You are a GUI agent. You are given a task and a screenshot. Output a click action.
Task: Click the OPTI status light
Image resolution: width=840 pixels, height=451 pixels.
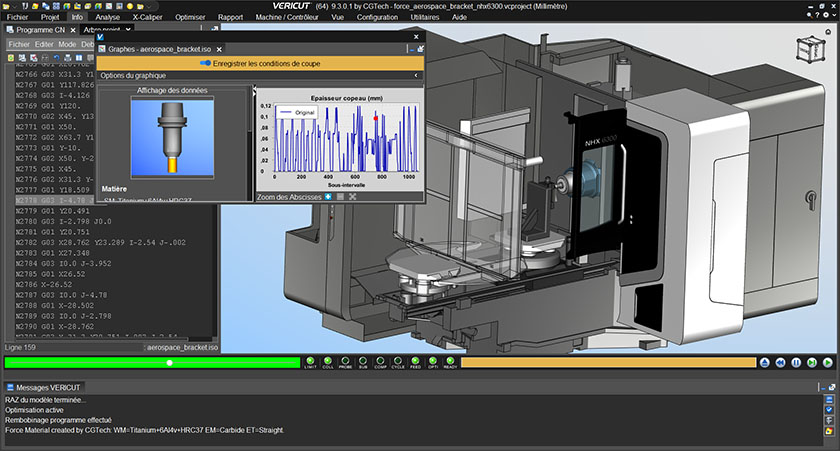(x=433, y=362)
